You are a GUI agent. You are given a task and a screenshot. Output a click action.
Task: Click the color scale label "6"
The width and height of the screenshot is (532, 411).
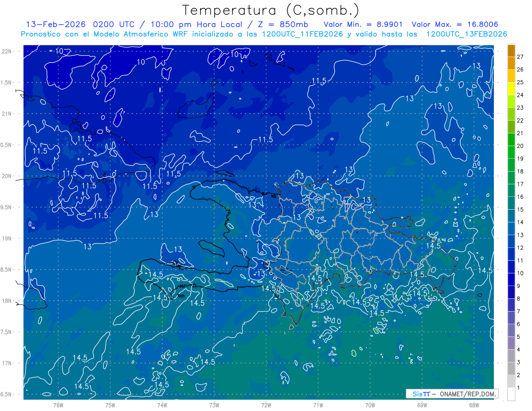point(519,324)
